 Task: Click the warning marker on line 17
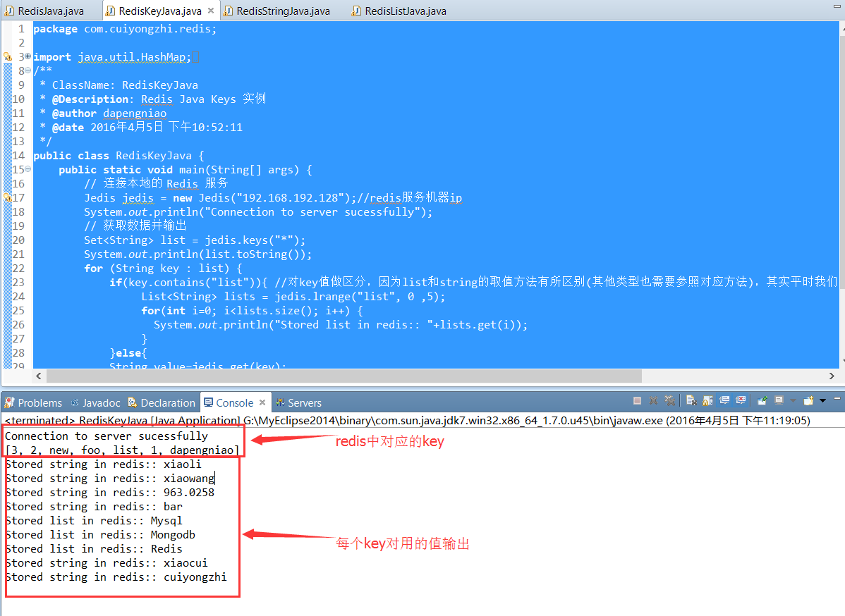tap(8, 198)
